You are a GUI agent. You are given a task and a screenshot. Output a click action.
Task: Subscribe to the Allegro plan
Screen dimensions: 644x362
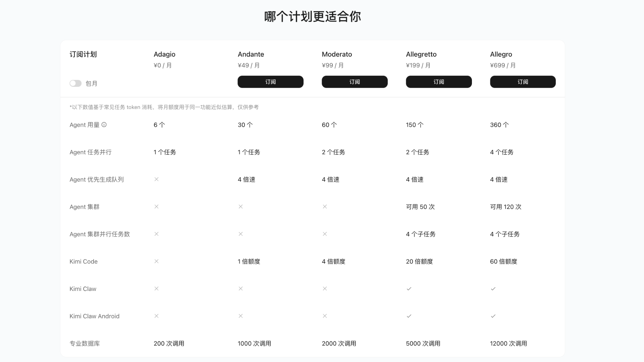[x=523, y=82]
